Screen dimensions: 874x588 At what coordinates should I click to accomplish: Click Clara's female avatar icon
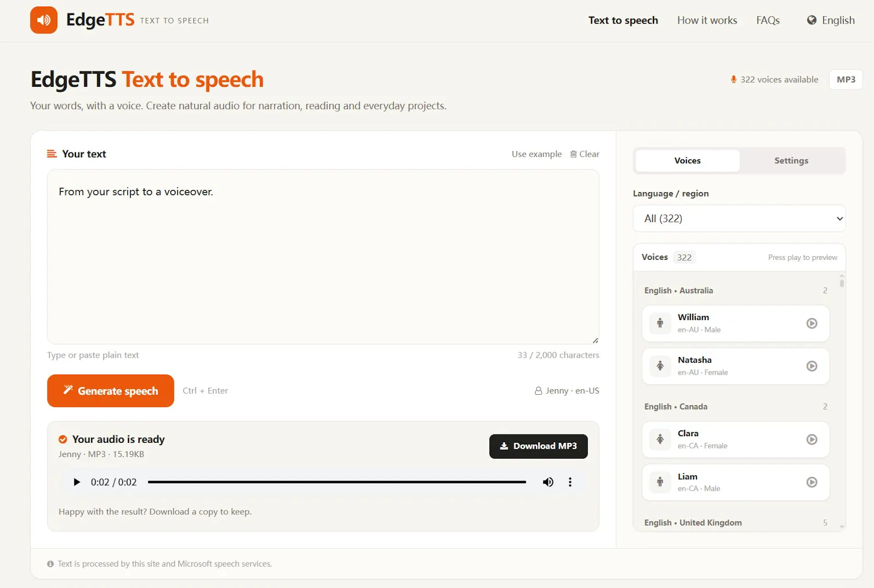tap(660, 439)
